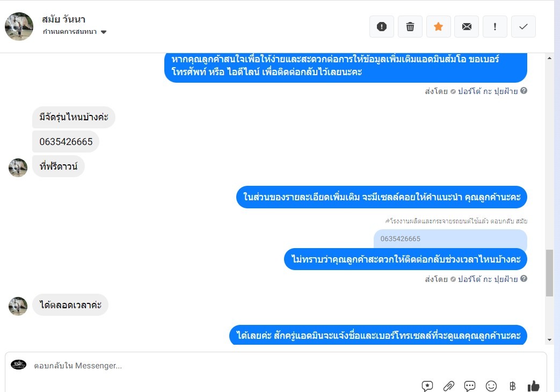The height and width of the screenshot is (392, 560).
Task: Attach a file with paperclip icon
Action: [448, 386]
